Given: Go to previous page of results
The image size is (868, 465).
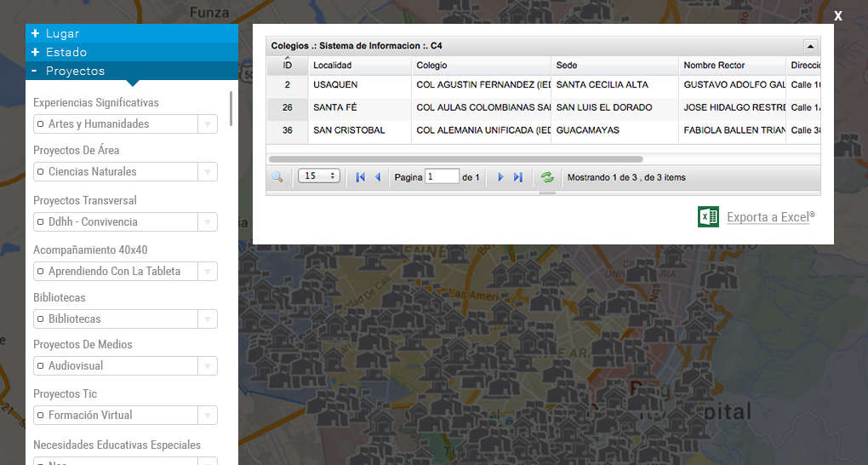Looking at the screenshot, I should click(378, 177).
